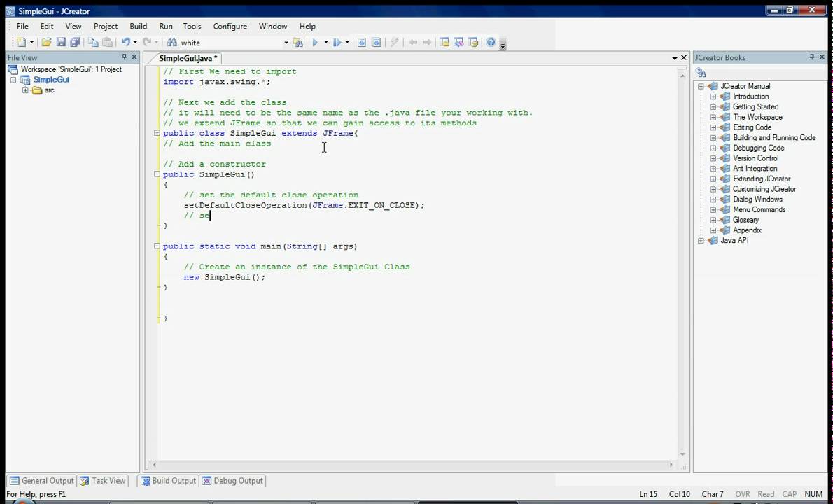Viewport: 833px width, 504px height.
Task: Open the Run File dropdown arrow
Action: [347, 43]
